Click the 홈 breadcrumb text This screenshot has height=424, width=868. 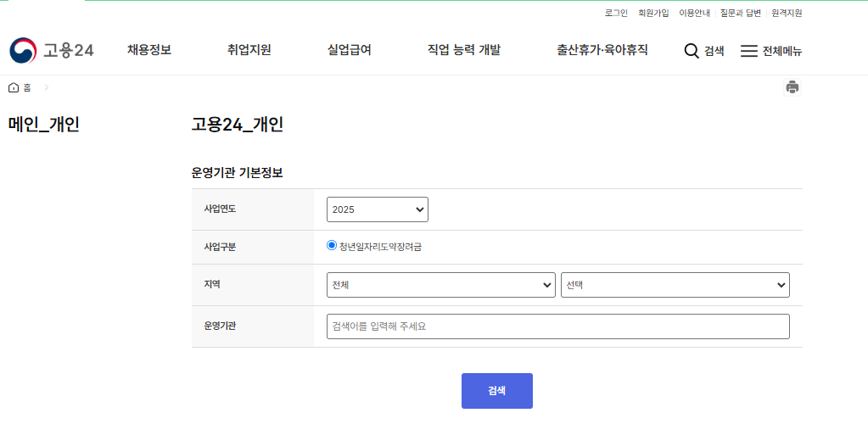(x=27, y=87)
